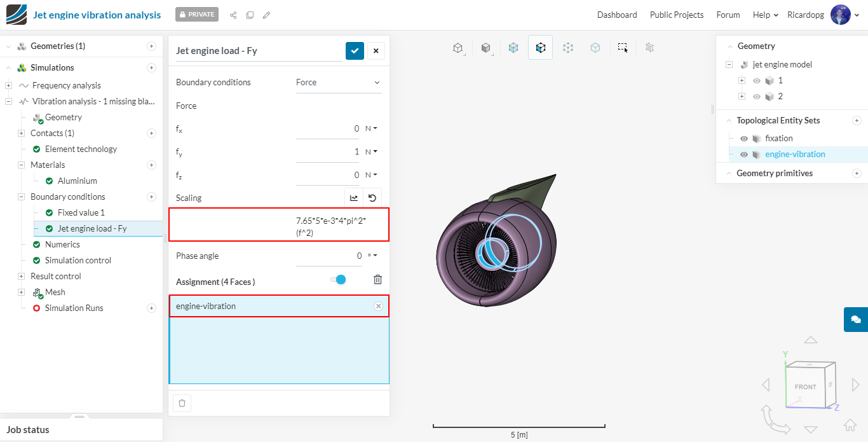
Task: Open the fz unit N dropdown
Action: click(372, 175)
